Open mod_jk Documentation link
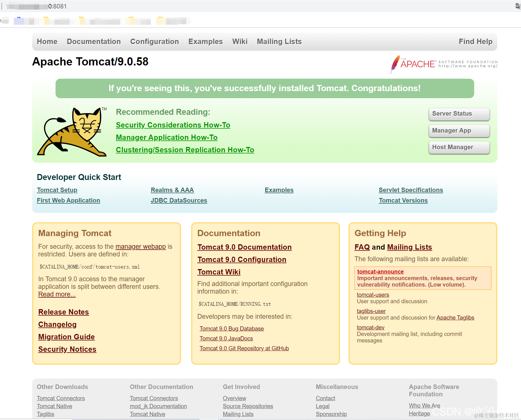This screenshot has width=521, height=420. pos(158,406)
